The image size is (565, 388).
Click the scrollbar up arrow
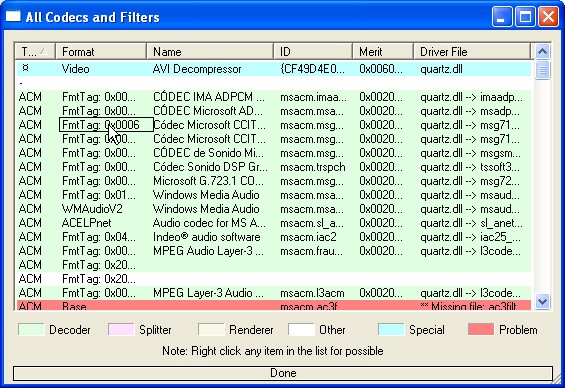pos(542,52)
